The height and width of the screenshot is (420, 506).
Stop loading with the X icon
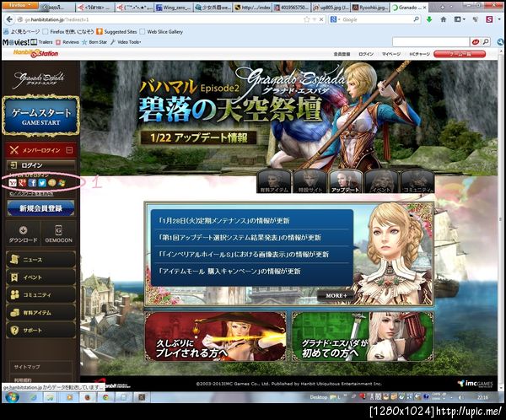(321, 19)
